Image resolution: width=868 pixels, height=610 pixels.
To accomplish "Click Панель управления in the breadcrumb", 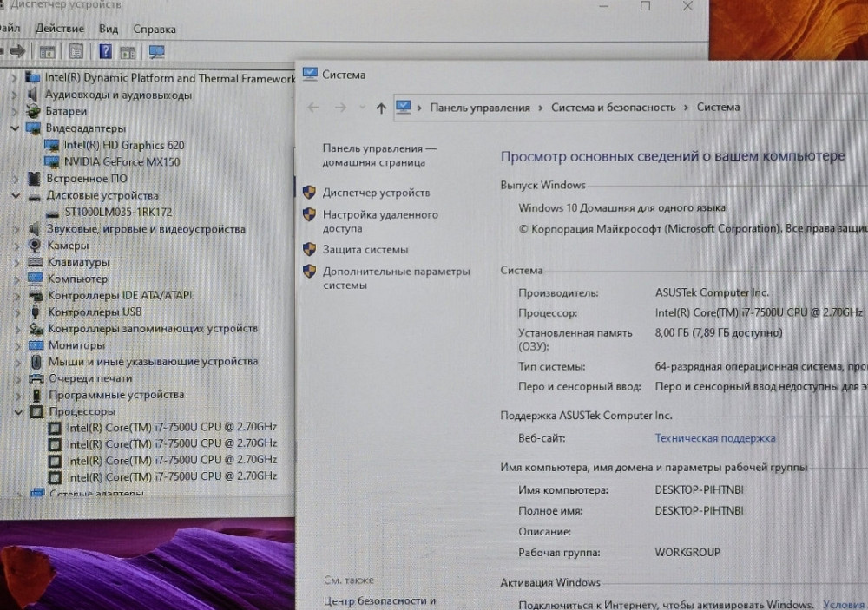I will pyautogui.click(x=480, y=108).
